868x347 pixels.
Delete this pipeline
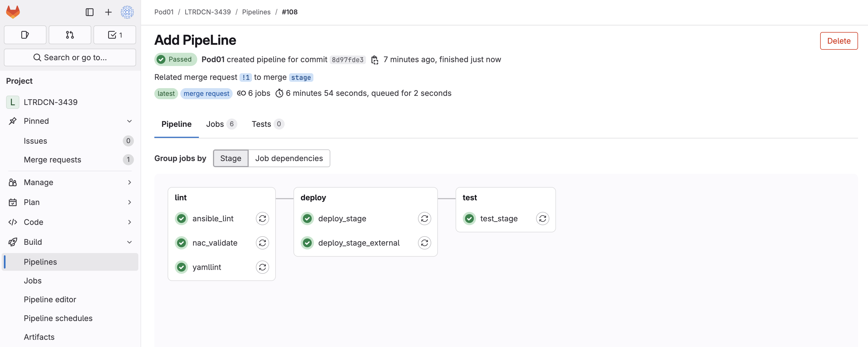point(839,41)
